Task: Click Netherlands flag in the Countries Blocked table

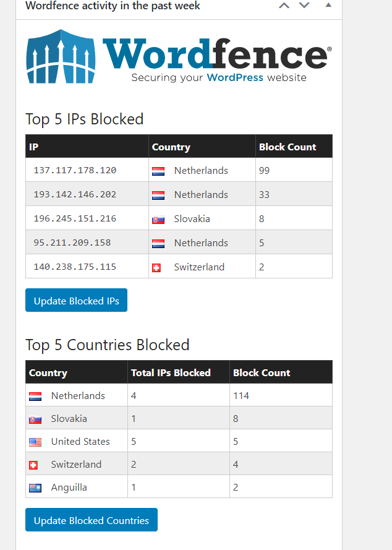Action: pos(35,397)
